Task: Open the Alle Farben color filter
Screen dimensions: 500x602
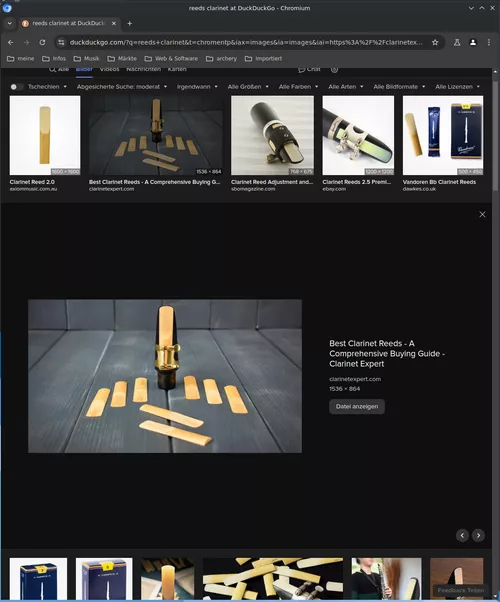Action: point(298,87)
